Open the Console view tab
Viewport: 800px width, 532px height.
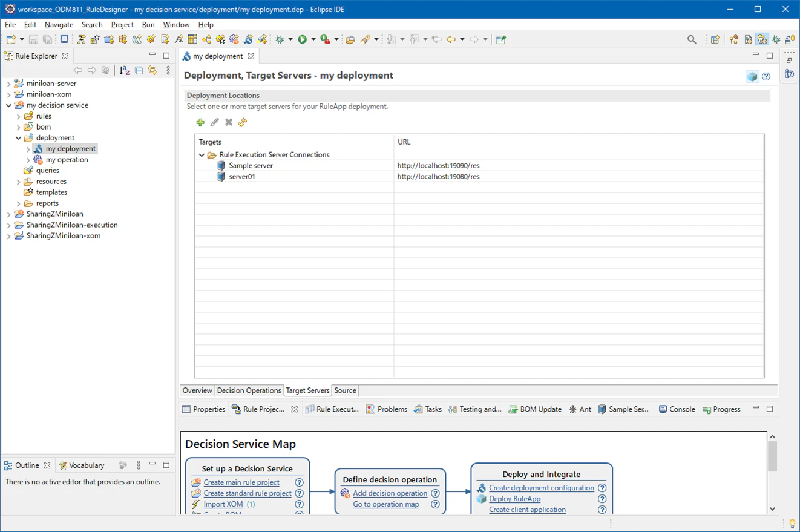pos(677,409)
